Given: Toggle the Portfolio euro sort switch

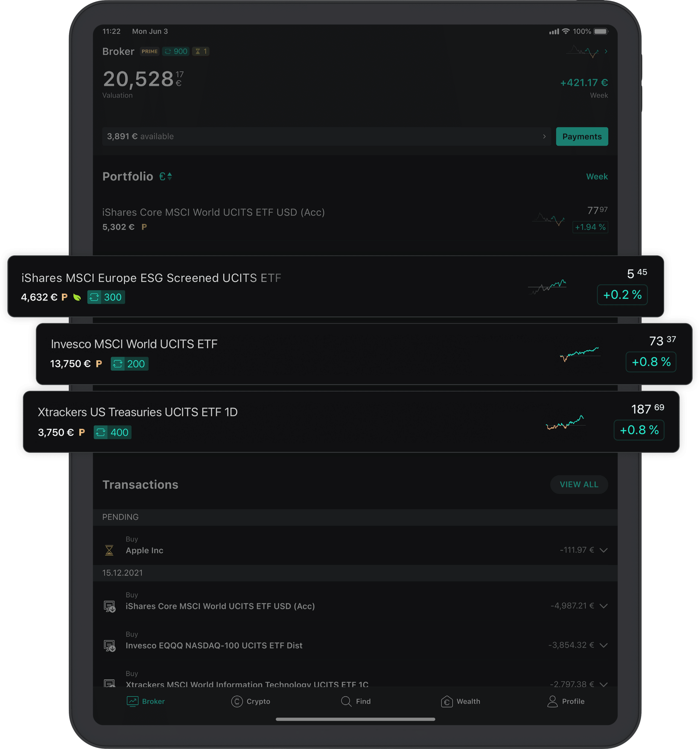Looking at the screenshot, I should 165,176.
